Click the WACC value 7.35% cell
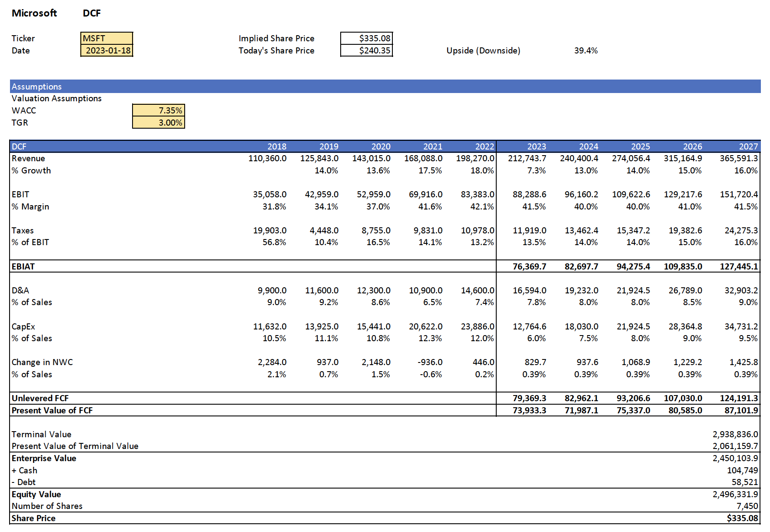This screenshot has width=770, height=532. [159, 110]
